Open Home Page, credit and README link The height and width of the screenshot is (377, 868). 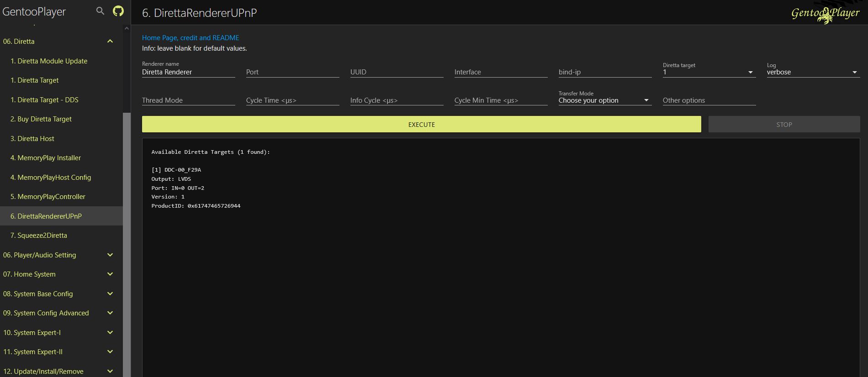tap(191, 38)
